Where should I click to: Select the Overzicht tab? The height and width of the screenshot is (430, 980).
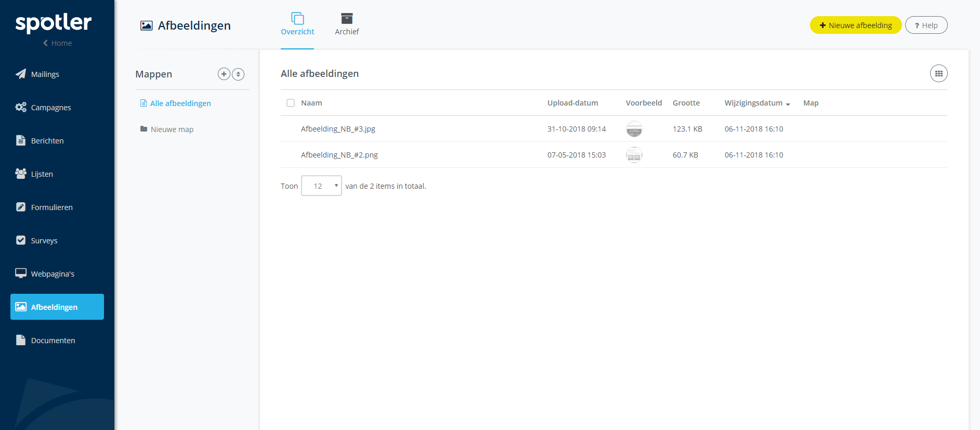coord(297,24)
